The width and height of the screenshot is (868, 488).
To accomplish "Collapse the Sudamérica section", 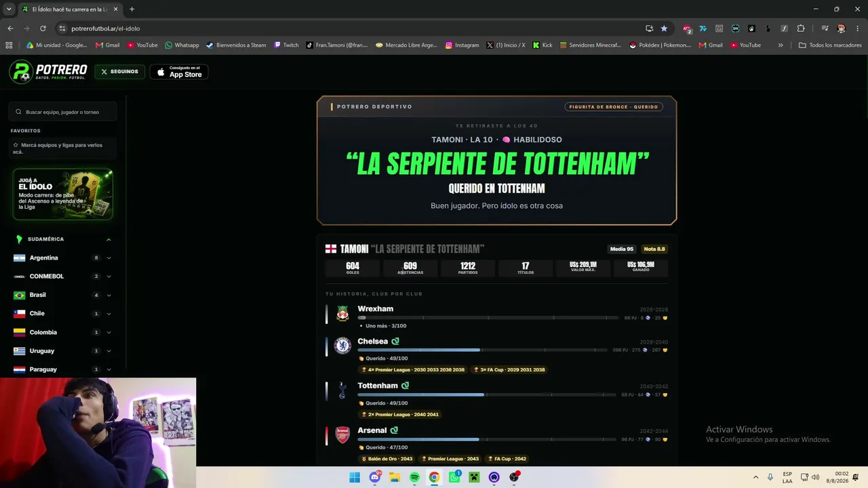I will click(x=108, y=239).
